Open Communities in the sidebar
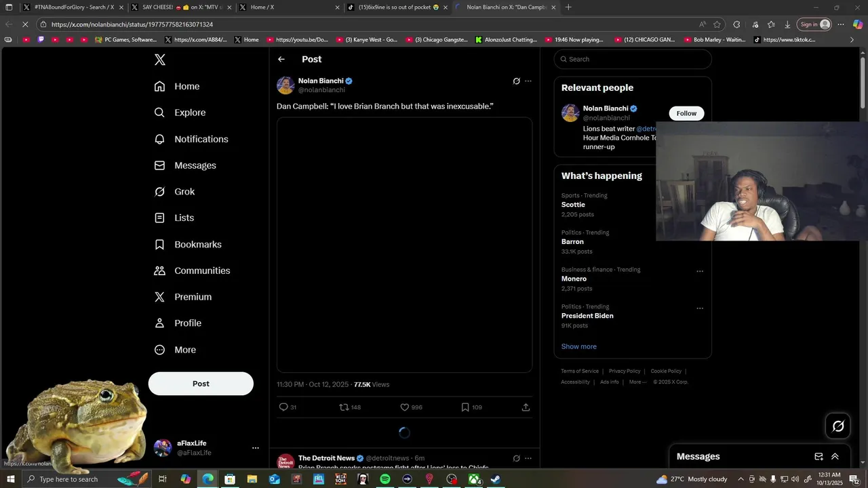The width and height of the screenshot is (868, 488). [x=192, y=270]
